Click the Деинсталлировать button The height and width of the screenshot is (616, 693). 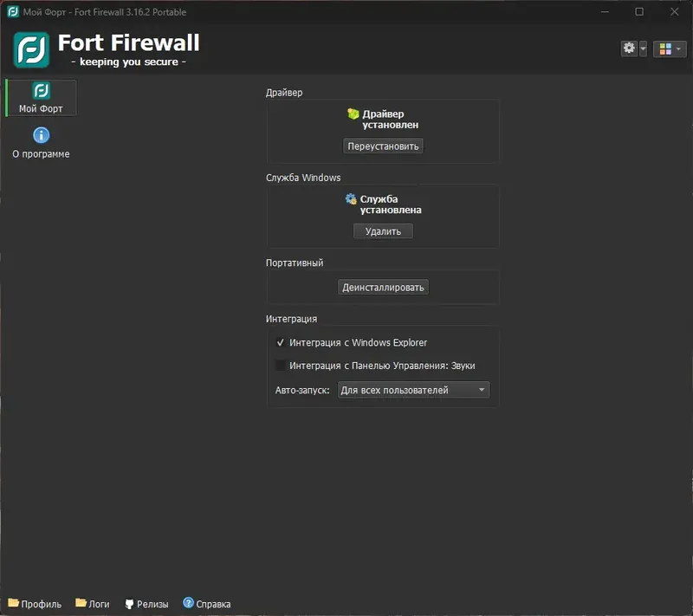[383, 288]
